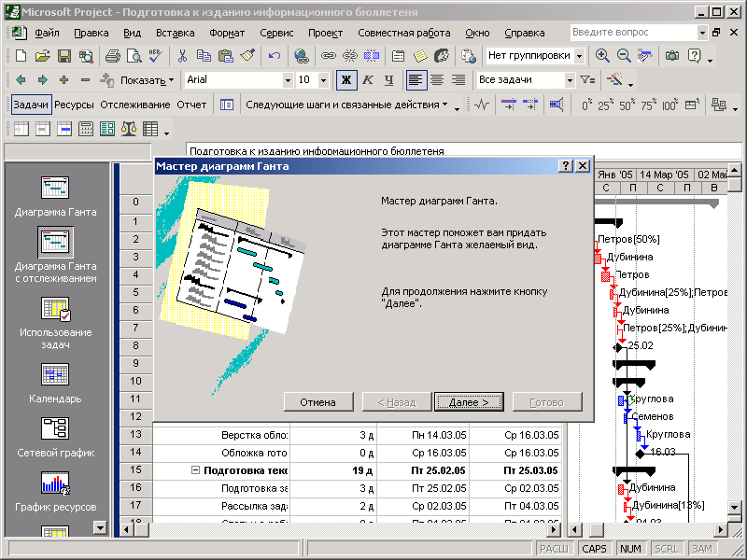Viewport: 747px width, 560px height.
Task: Align text center
Action: [x=437, y=80]
